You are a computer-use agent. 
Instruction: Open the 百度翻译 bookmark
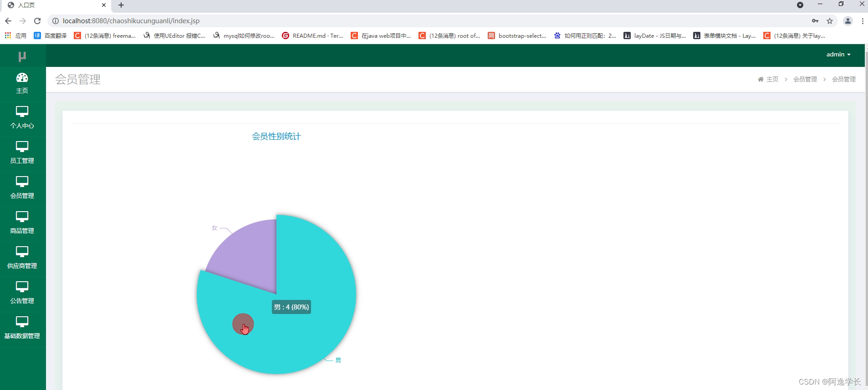pos(51,35)
